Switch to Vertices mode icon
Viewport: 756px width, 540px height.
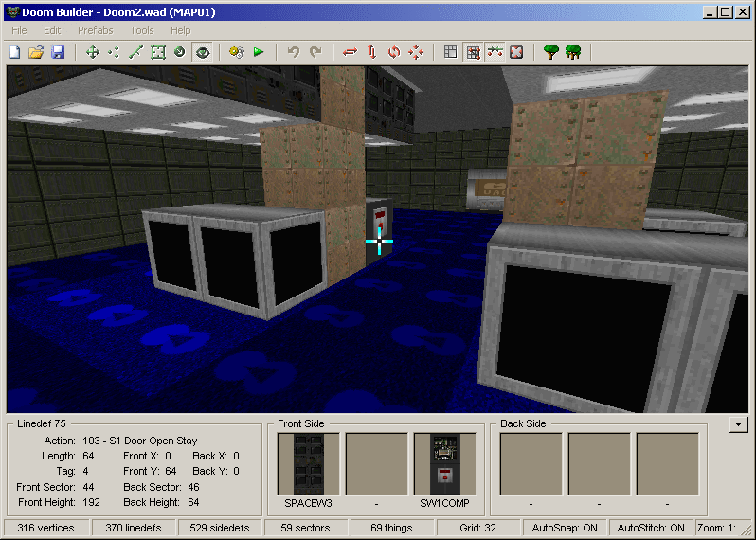[x=115, y=52]
